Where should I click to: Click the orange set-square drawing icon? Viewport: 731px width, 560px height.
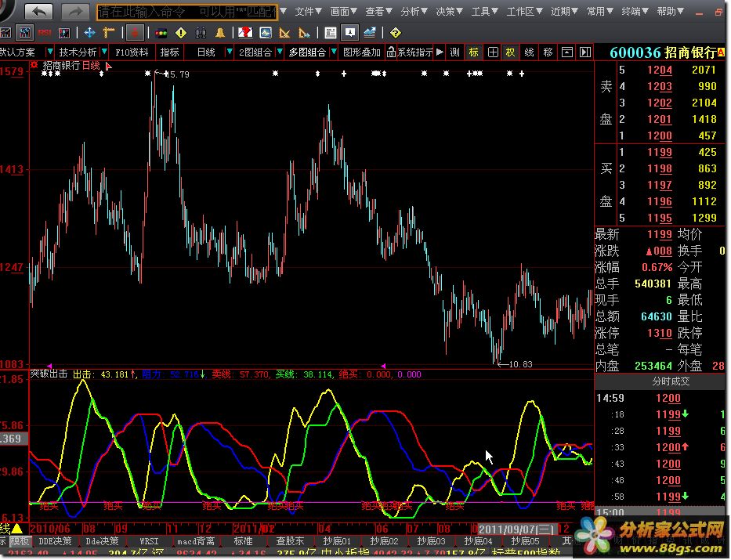click(x=284, y=33)
